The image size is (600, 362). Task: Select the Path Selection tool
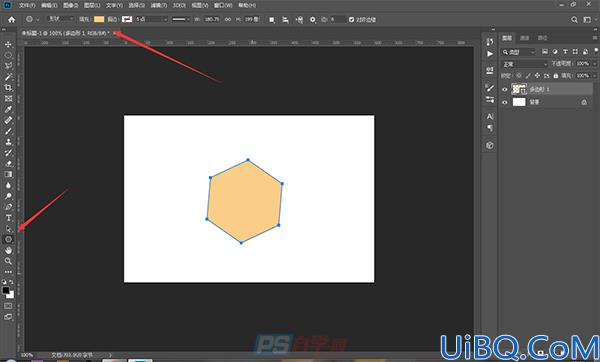click(x=8, y=229)
